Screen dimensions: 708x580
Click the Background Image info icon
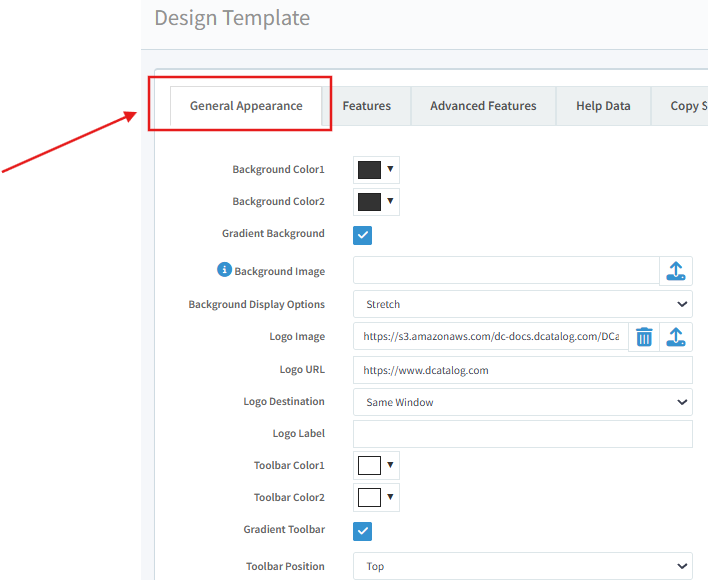coord(224,270)
